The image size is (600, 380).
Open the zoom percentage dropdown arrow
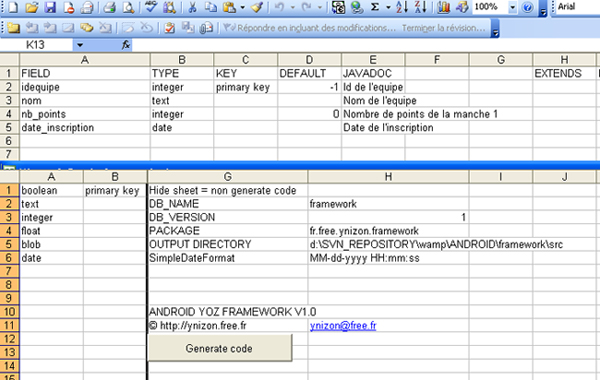[x=512, y=7]
